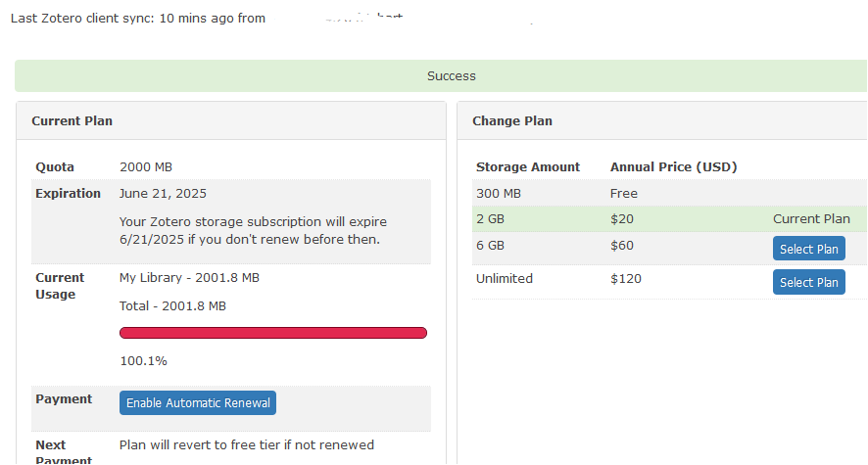Click the 100.1% usage percentage
868x465 pixels.
143,361
